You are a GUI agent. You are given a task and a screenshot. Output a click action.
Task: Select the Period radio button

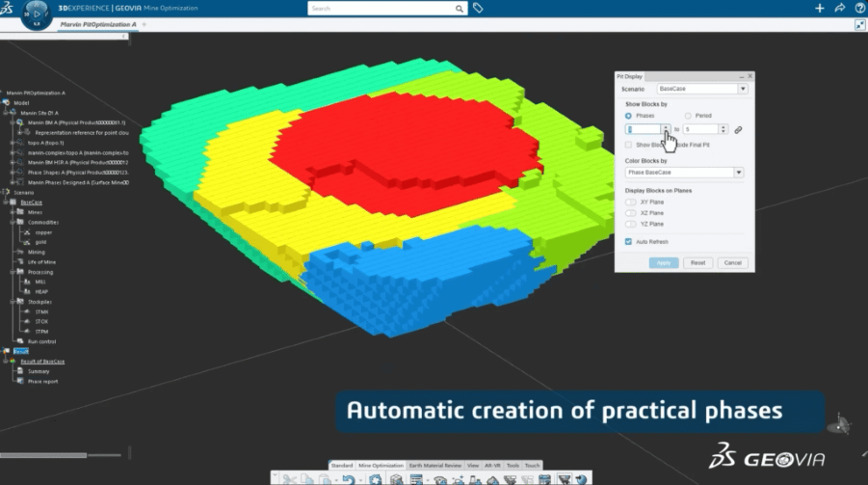[688, 116]
